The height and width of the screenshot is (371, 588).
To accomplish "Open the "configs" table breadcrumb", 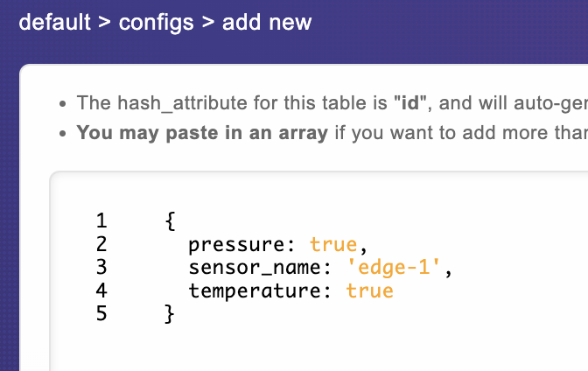I will [156, 21].
